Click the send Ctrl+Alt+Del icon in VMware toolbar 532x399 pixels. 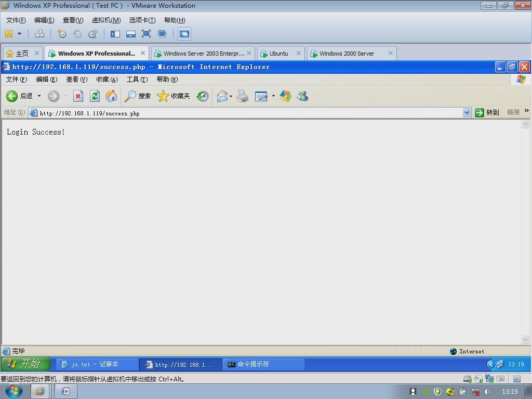[x=39, y=34]
